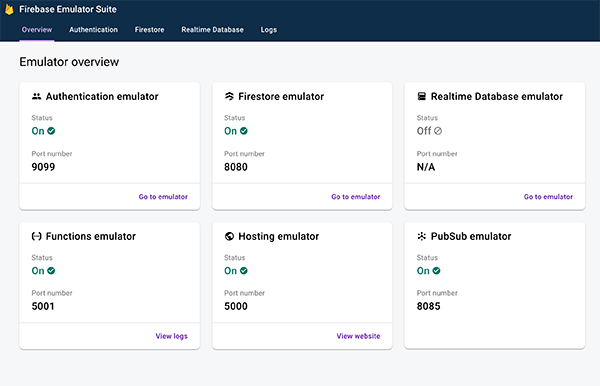
Task: Open the Authentication tab
Action: tap(93, 30)
